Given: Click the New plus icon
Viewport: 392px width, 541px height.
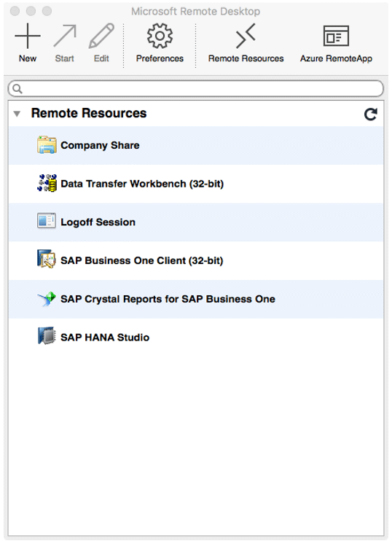Looking at the screenshot, I should click(x=28, y=36).
